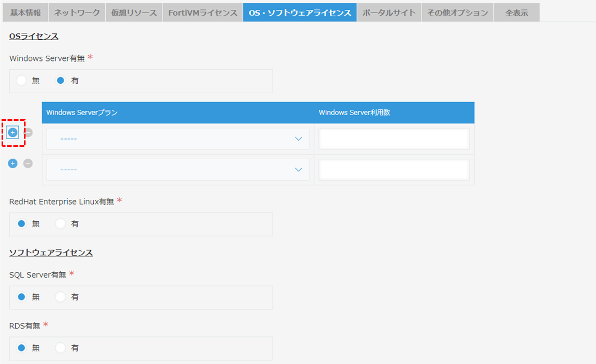The height and width of the screenshot is (364, 596).
Task: Choose 有 for SQL Server有無
Action: (60, 297)
